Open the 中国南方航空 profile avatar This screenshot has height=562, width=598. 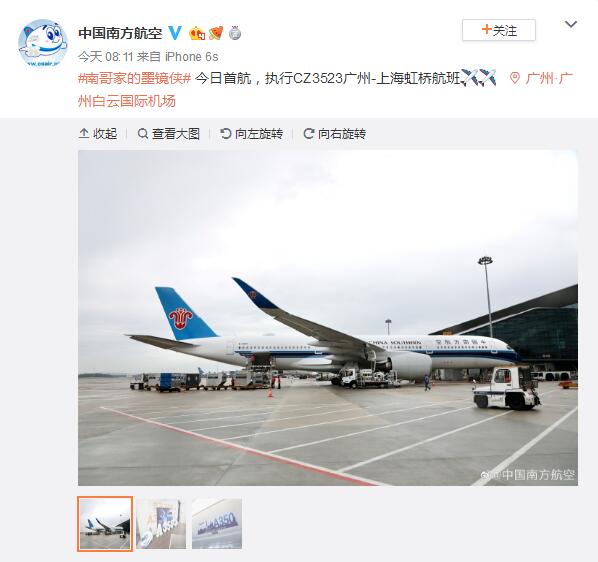tap(43, 43)
